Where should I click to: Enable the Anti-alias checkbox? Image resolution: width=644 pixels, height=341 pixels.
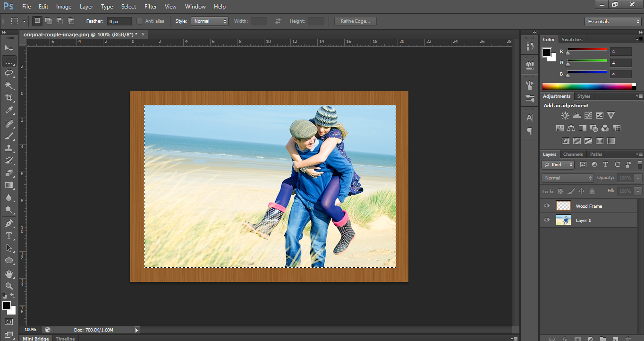tap(140, 21)
